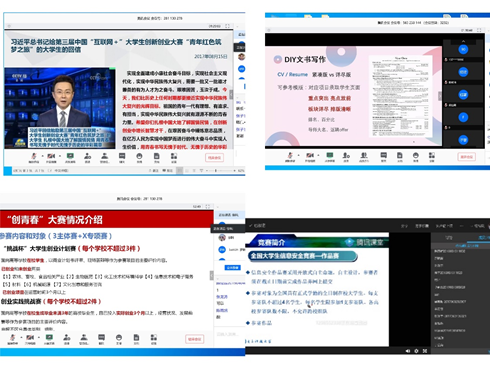Click the 62% zoom value in status bar
The height and width of the screenshot is (367, 490).
241,171
